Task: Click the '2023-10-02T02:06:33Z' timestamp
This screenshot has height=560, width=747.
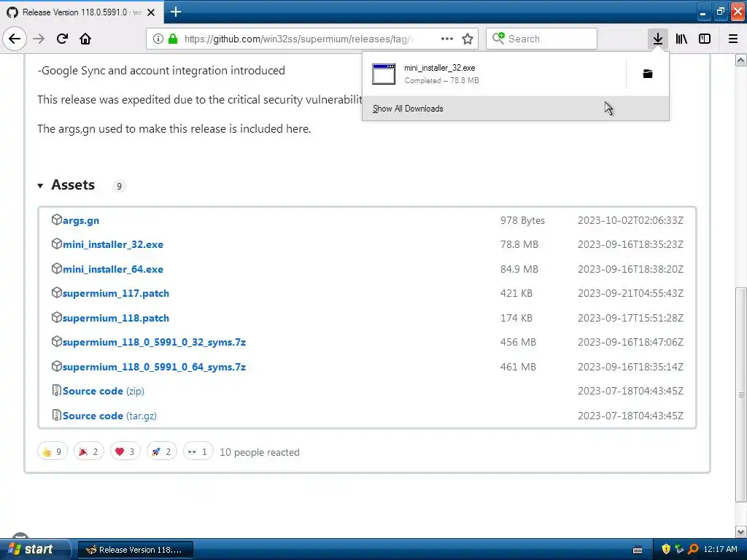Action: pyautogui.click(x=631, y=220)
